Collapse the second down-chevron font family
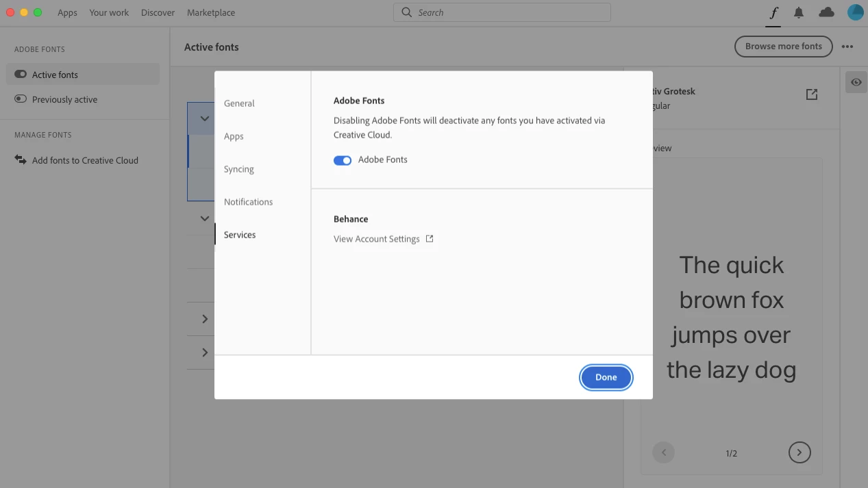The width and height of the screenshot is (868, 488). click(204, 218)
